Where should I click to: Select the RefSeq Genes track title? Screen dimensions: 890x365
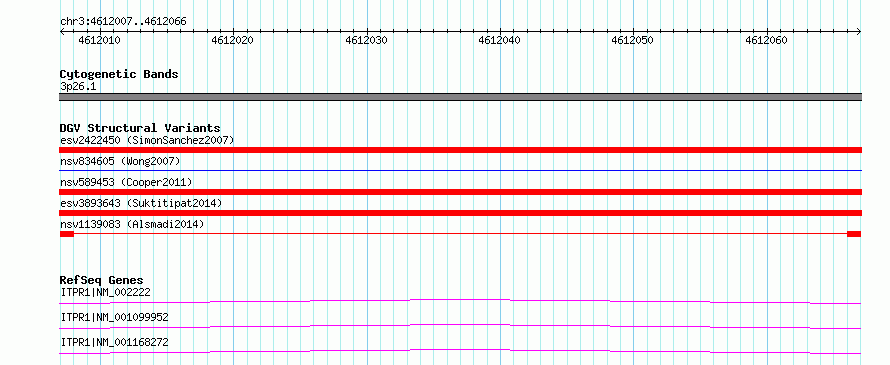(x=101, y=280)
